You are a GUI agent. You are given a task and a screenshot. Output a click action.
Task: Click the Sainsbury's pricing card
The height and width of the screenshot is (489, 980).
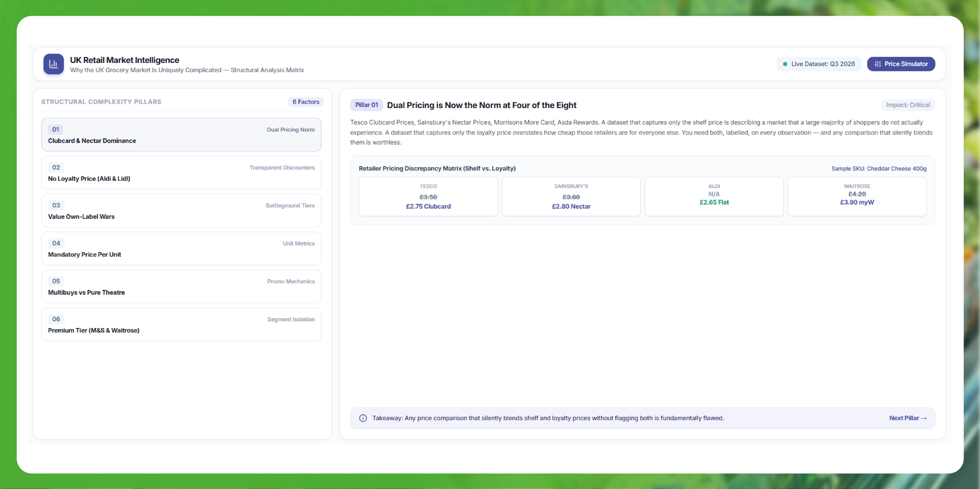(571, 196)
